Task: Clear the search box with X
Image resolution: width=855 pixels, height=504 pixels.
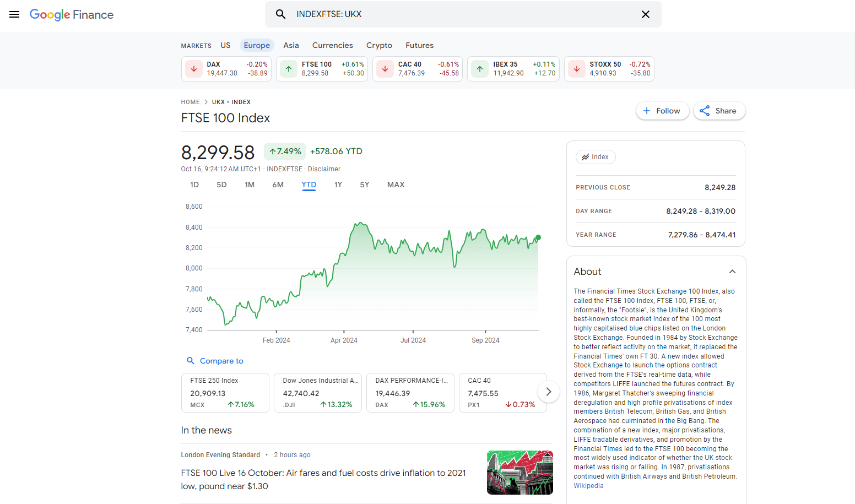Action: point(646,14)
